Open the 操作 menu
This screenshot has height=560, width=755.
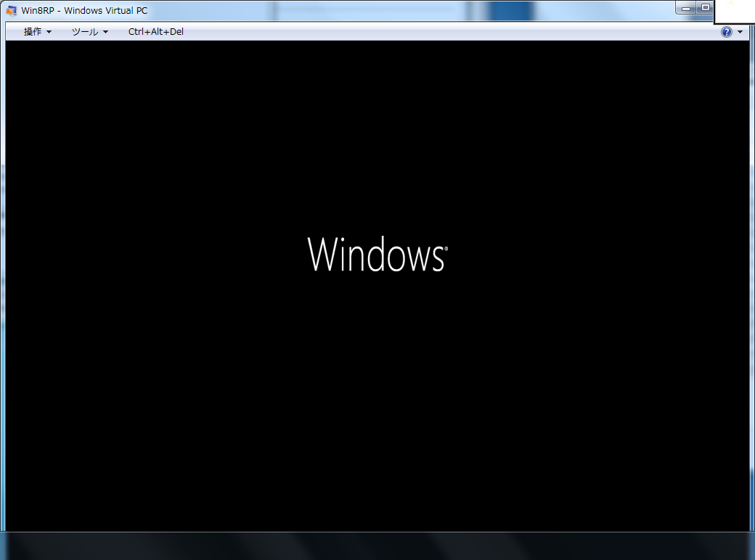(x=38, y=32)
